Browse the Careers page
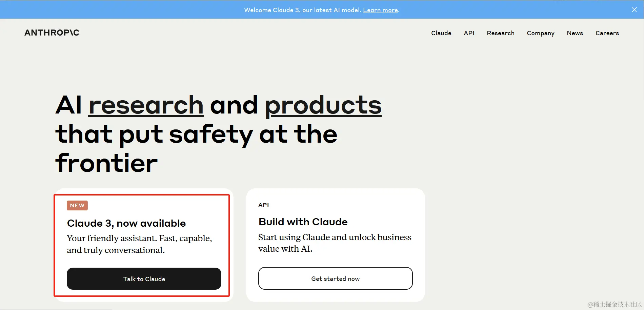Screen dimensions: 644x310 (607, 33)
